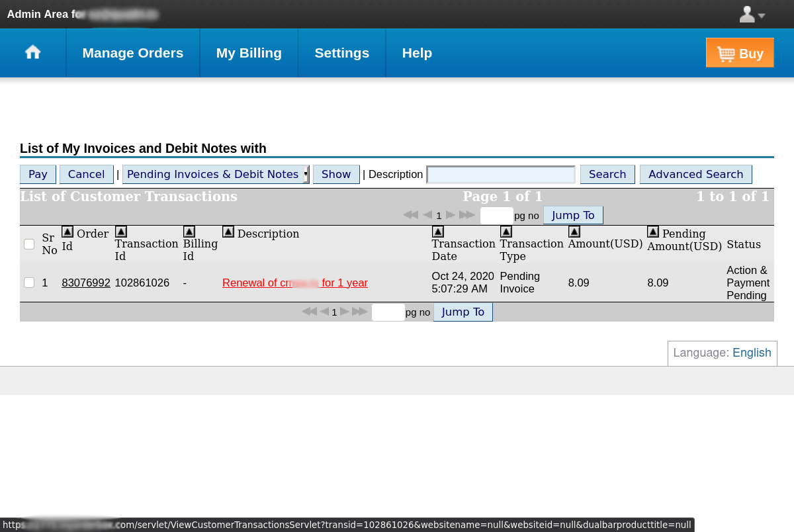Open the user profile icon at top right
Image resolution: width=794 pixels, height=532 pixels.
[746, 14]
